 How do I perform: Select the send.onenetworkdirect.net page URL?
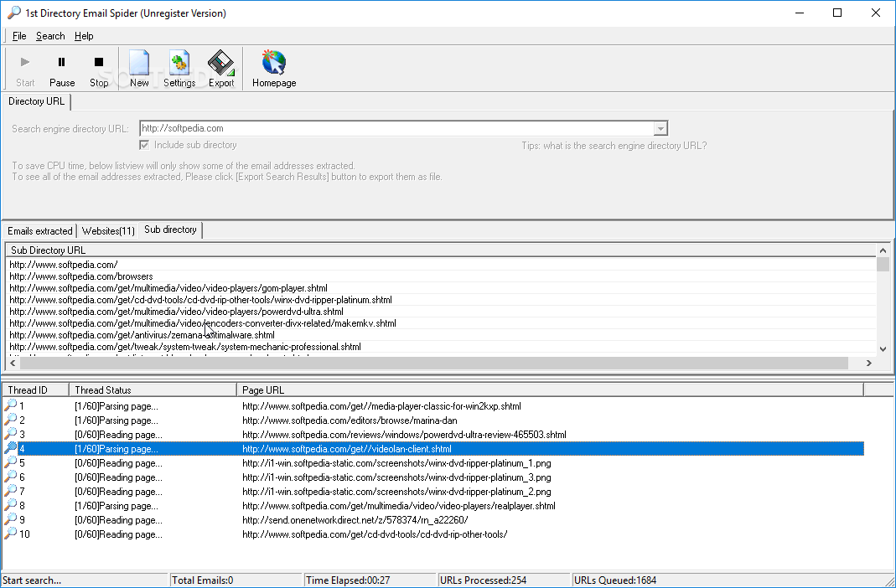355,521
